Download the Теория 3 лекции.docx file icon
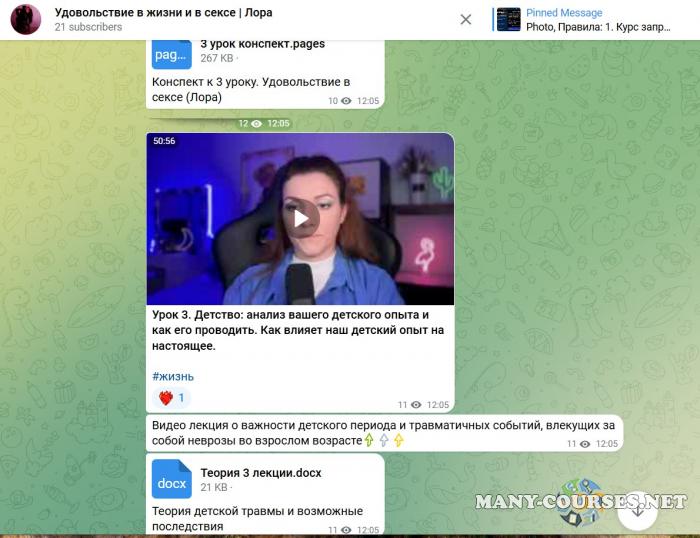 coord(171,479)
